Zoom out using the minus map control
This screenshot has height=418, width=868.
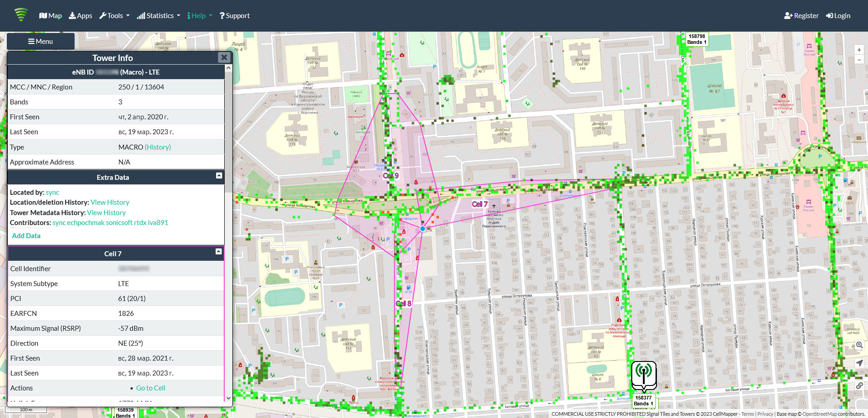pyautogui.click(x=859, y=60)
